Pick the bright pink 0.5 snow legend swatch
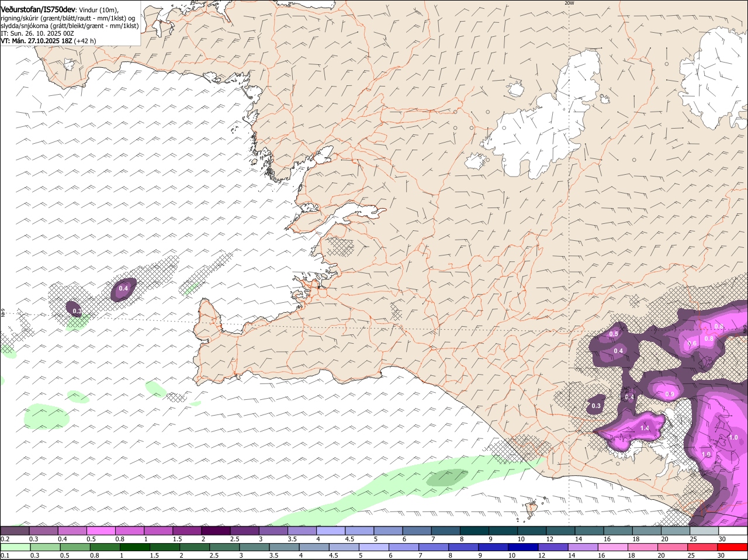Image resolution: width=748 pixels, height=560 pixels. pos(101,531)
